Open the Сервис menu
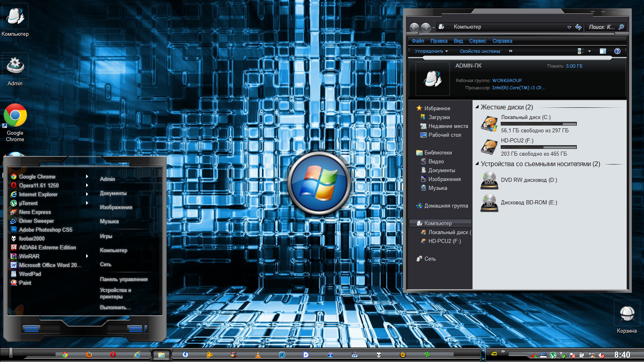The width and height of the screenshot is (644, 362). pyautogui.click(x=477, y=41)
